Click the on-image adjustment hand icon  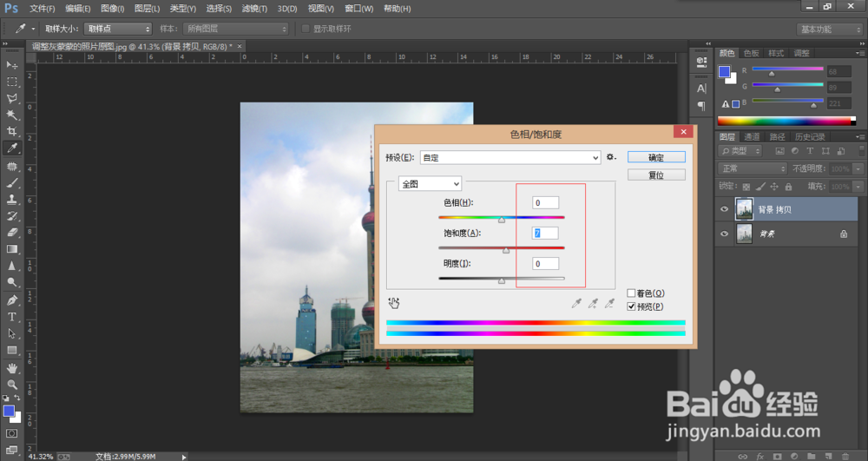tap(393, 303)
